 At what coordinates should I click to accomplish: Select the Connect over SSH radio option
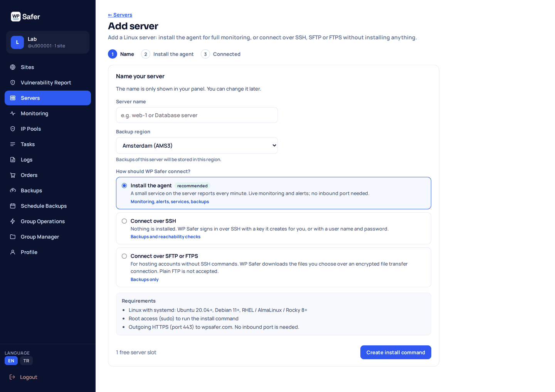124,221
